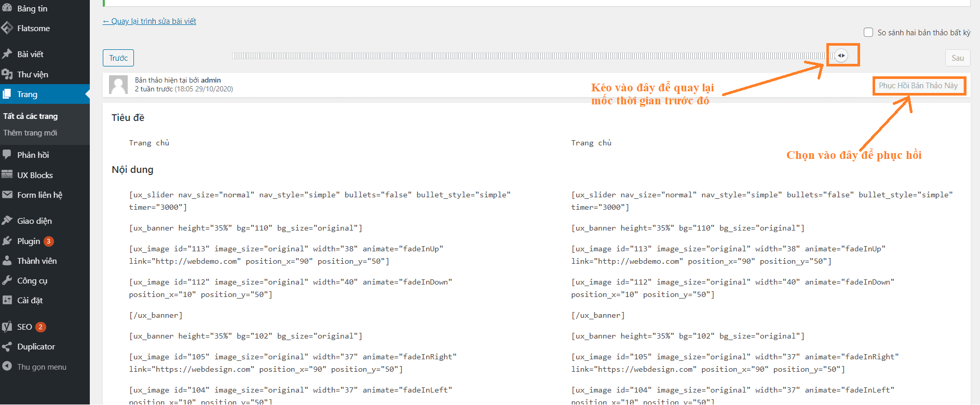Enable 'So sánh hai bản thảo bất kỳ' checkbox
Viewport: 980px width, 405px height.
click(x=868, y=32)
